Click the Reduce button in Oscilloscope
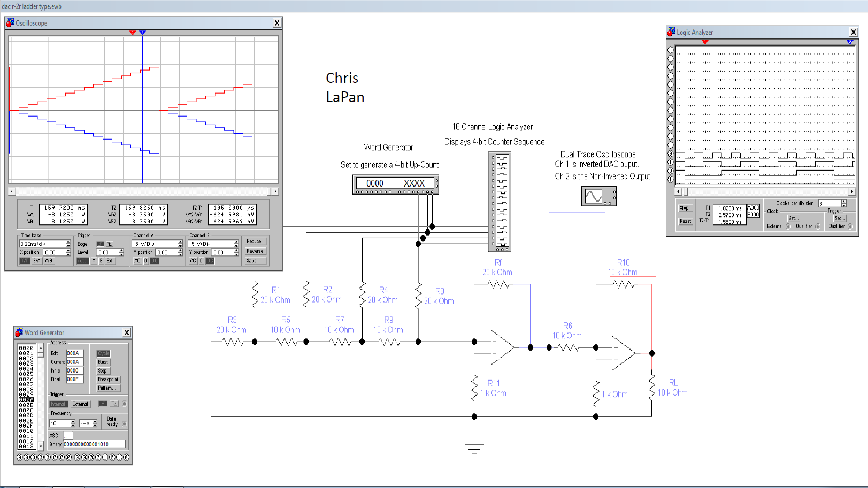This screenshot has height=488, width=868. [x=255, y=241]
